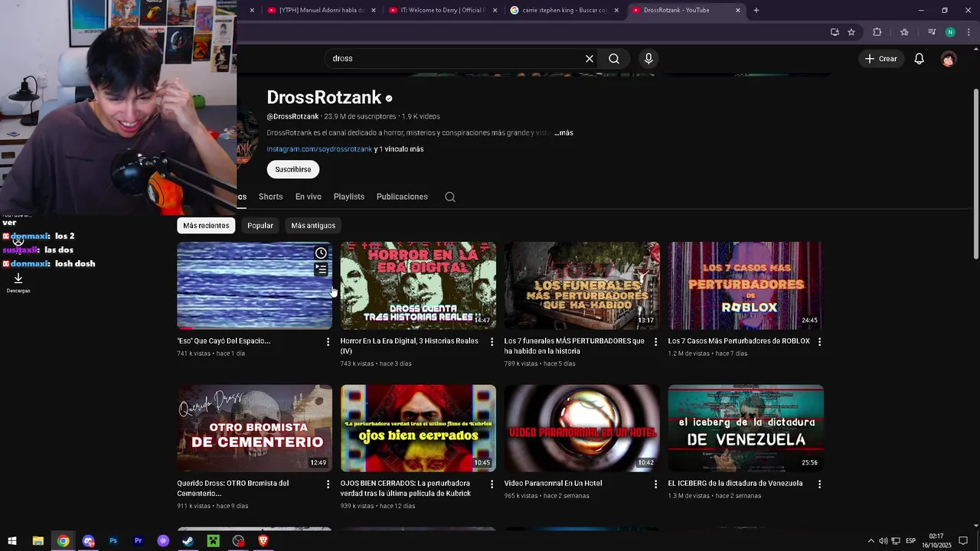The width and height of the screenshot is (980, 551).
Task: Clear the 'dross' search text with X
Action: [x=590, y=59]
